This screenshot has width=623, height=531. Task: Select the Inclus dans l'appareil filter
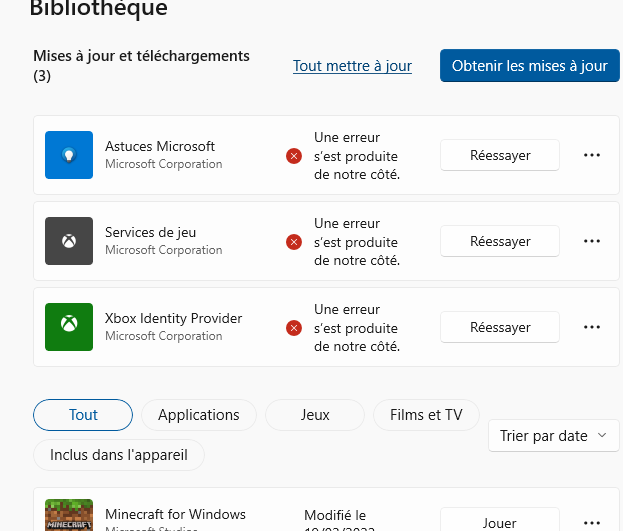(119, 455)
